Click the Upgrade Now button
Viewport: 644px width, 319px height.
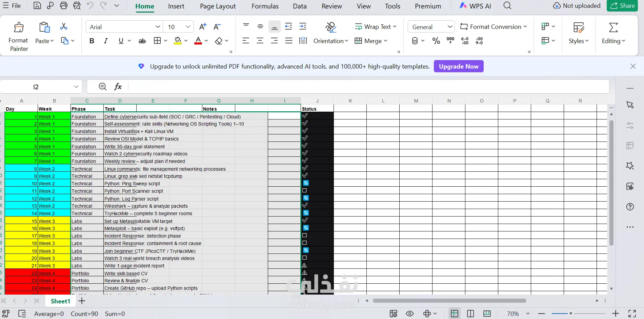(x=459, y=67)
